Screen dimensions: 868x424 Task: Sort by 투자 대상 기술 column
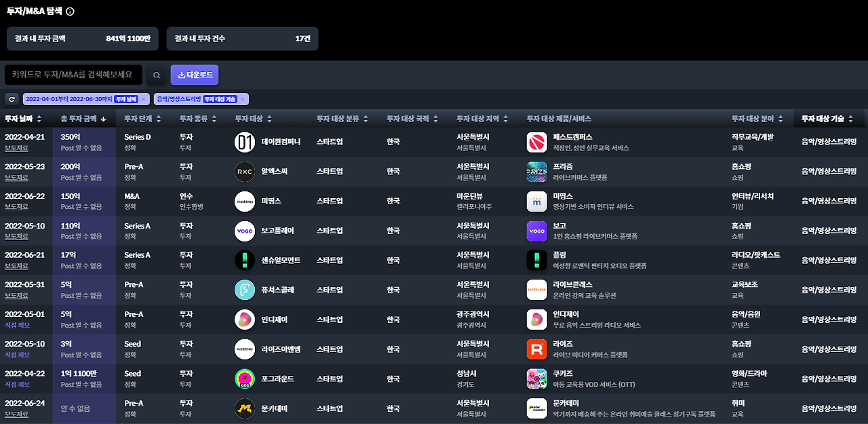point(827,119)
